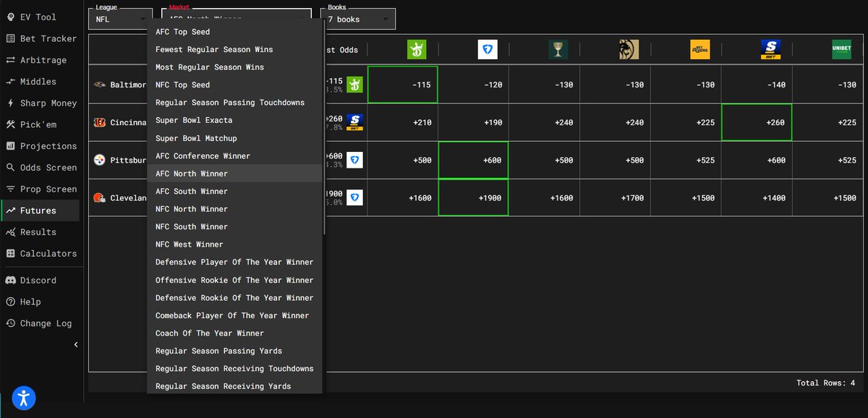Select Most Regular Season Wins market
This screenshot has width=868, height=418.
point(235,67)
